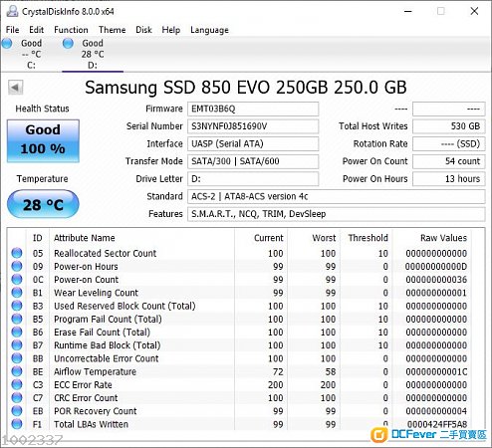
Task: Click Rotation Rate value (SSD)
Action: 449,143
